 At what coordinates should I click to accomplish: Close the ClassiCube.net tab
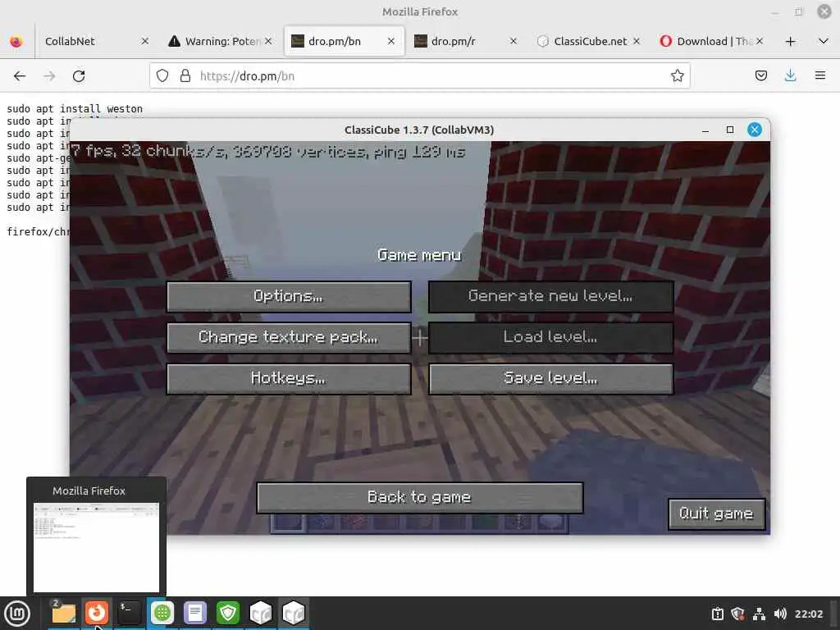(637, 41)
